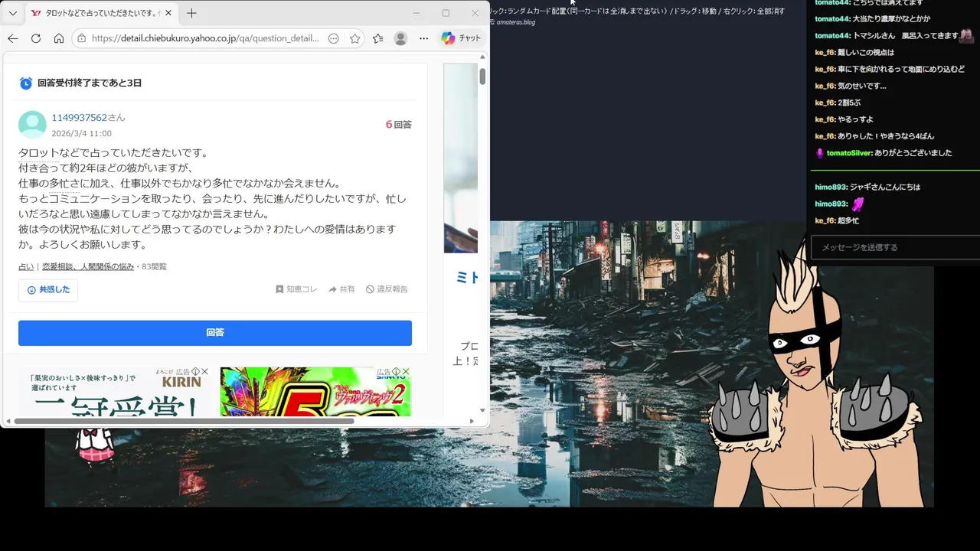Add this page to favorites star

point(354,38)
